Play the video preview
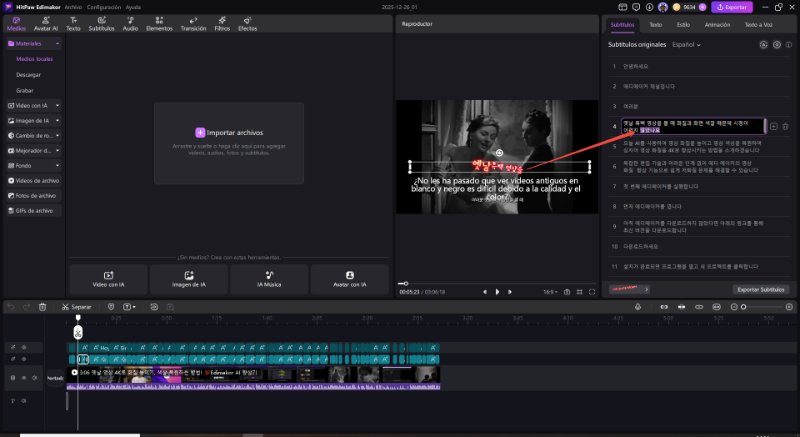The height and width of the screenshot is (437, 800). coord(497,292)
